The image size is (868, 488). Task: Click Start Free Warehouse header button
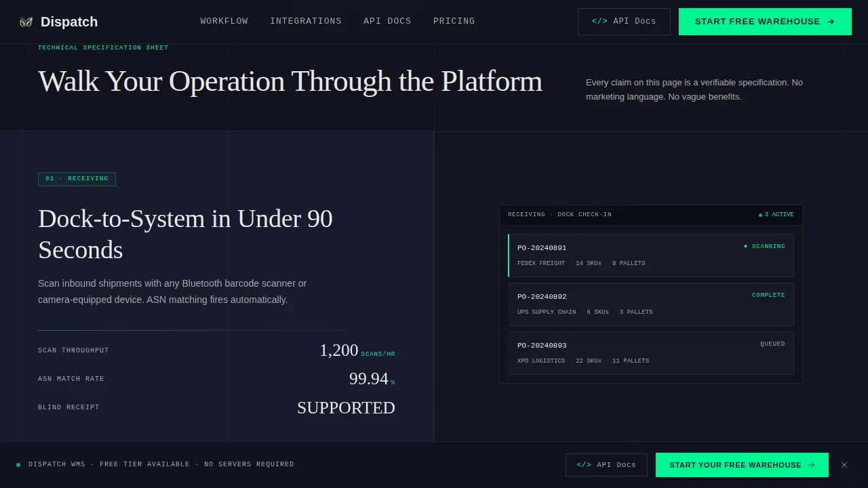(x=765, y=22)
